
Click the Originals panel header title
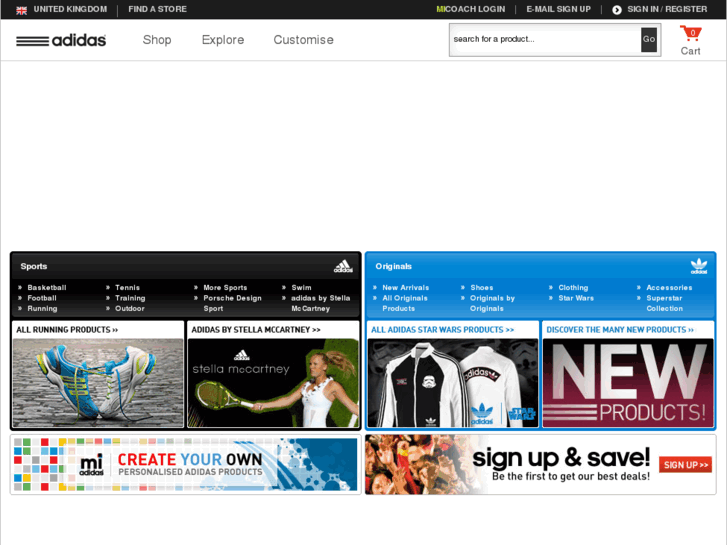(x=394, y=266)
